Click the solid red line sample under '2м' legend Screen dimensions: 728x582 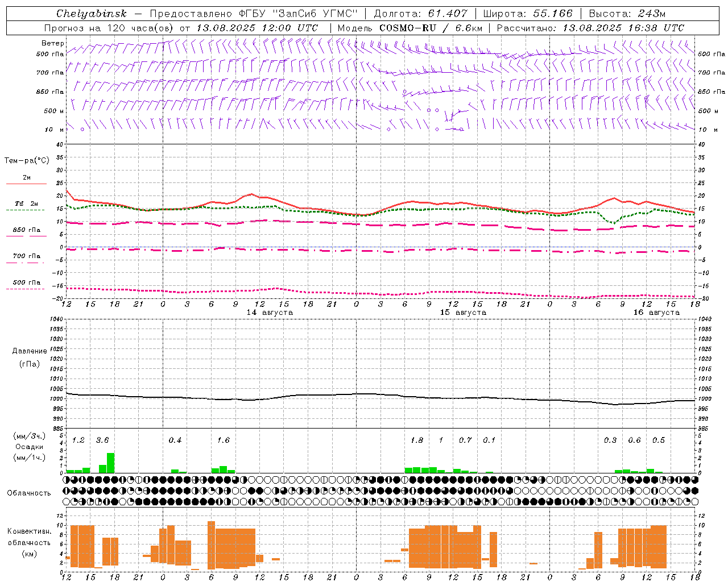point(26,184)
